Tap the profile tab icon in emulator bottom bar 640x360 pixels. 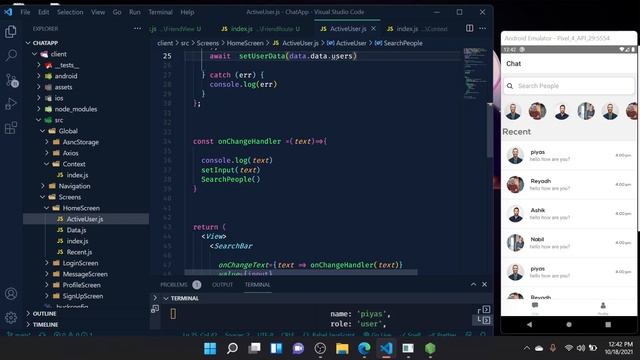click(x=603, y=306)
